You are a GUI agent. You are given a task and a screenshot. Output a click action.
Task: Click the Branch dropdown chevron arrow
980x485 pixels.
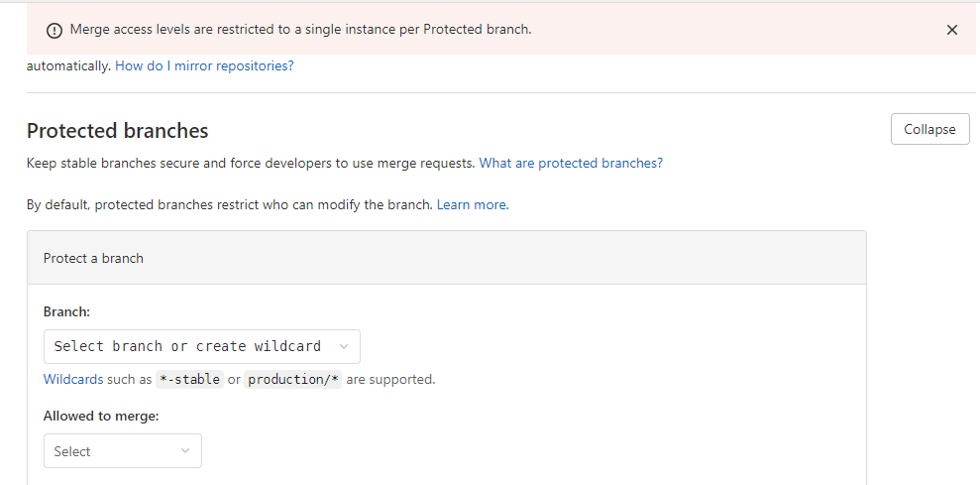(x=344, y=346)
